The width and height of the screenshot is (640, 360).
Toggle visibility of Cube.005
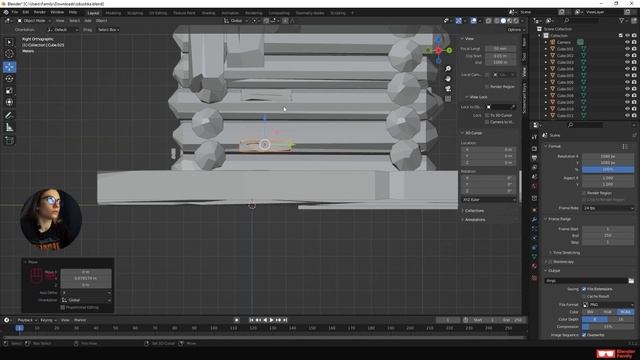point(627,76)
